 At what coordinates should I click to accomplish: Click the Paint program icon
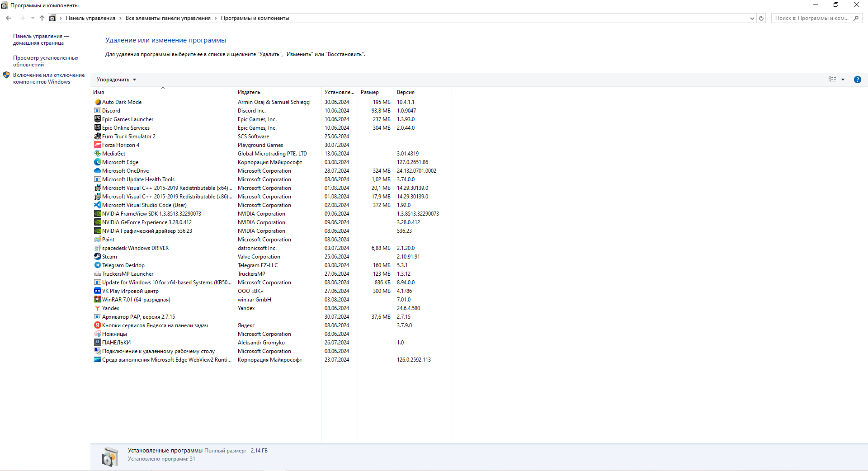pyautogui.click(x=98, y=240)
